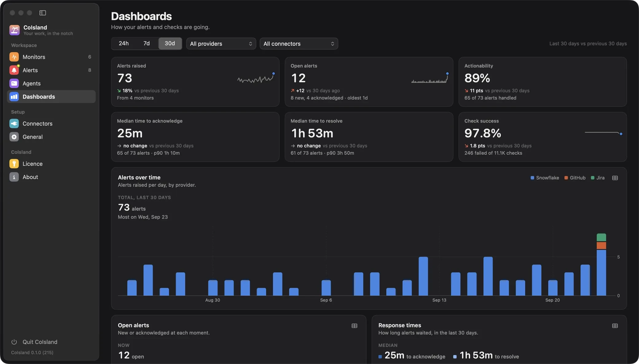The image size is (639, 364).
Task: Select the 24h time range
Action: tap(123, 43)
